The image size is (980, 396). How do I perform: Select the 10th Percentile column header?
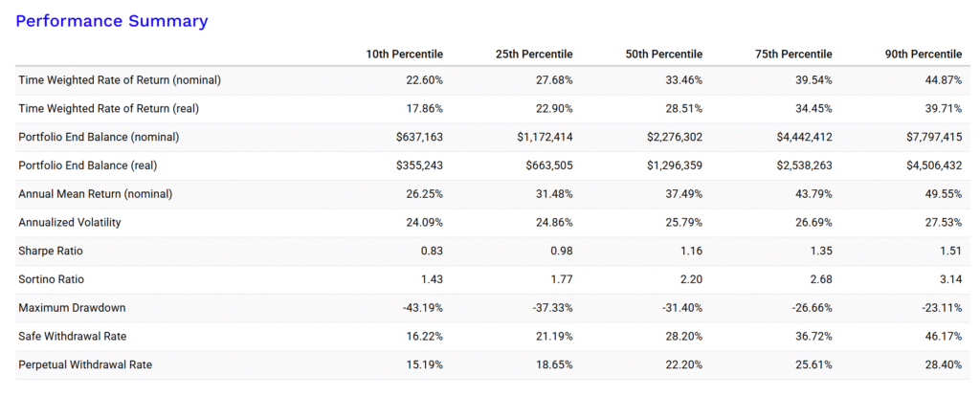tap(404, 54)
